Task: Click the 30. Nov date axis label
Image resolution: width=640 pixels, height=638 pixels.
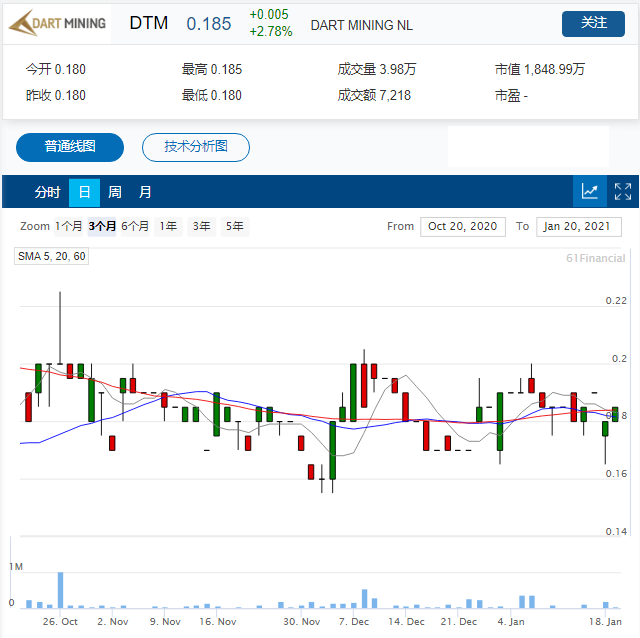Action: (302, 622)
